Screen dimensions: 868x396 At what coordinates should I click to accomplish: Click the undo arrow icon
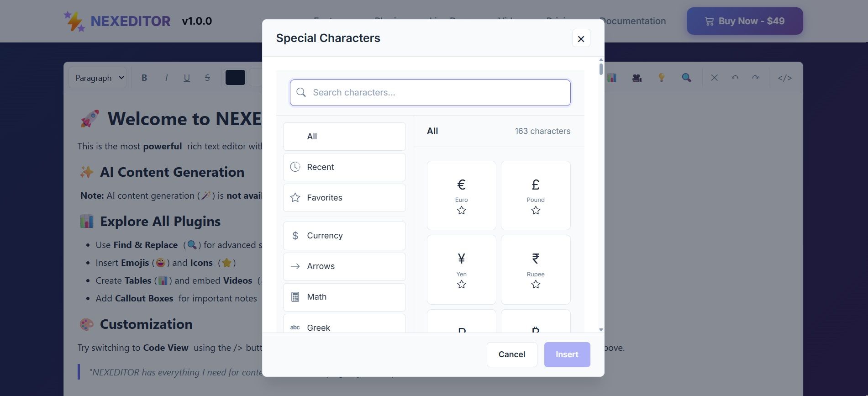coord(735,78)
